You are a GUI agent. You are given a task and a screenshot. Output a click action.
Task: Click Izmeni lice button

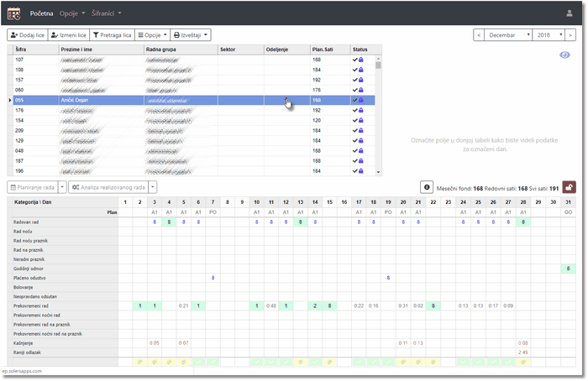pyautogui.click(x=69, y=35)
